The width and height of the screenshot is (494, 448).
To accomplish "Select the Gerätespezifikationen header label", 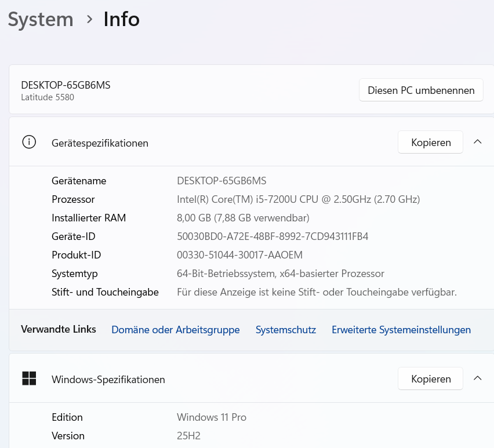I will click(x=100, y=143).
